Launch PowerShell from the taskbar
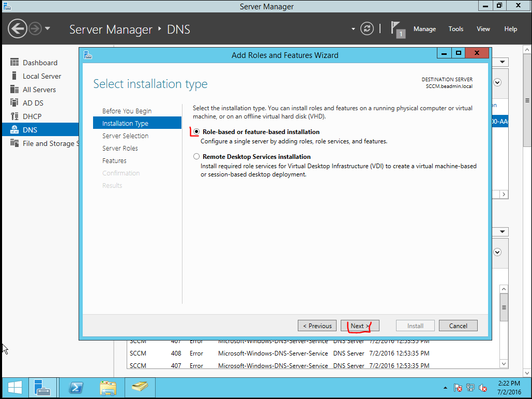 pyautogui.click(x=75, y=388)
